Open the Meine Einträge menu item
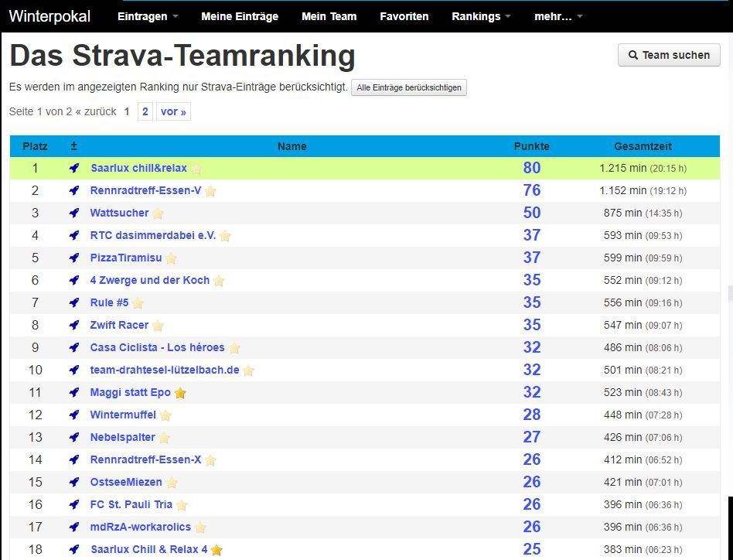Image resolution: width=733 pixels, height=560 pixels. click(240, 16)
